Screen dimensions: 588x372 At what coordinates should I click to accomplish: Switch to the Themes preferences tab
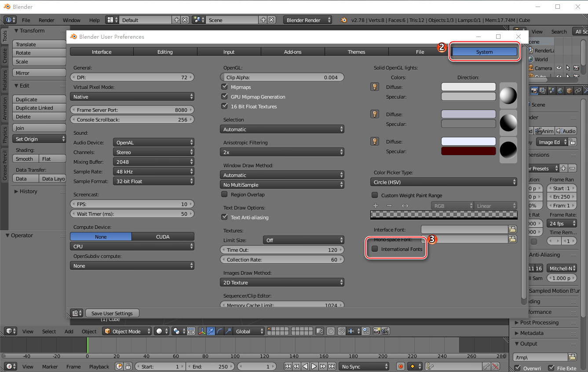click(357, 52)
